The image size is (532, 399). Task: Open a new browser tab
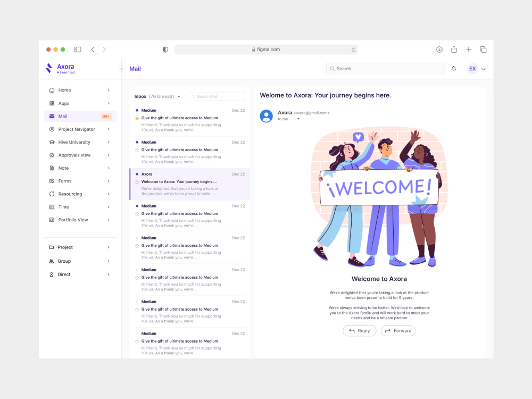coord(469,49)
